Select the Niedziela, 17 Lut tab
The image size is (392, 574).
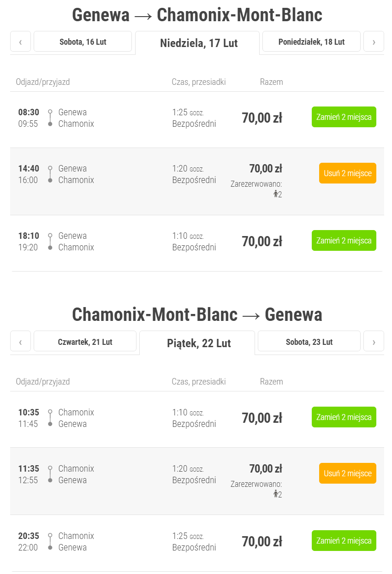point(199,43)
